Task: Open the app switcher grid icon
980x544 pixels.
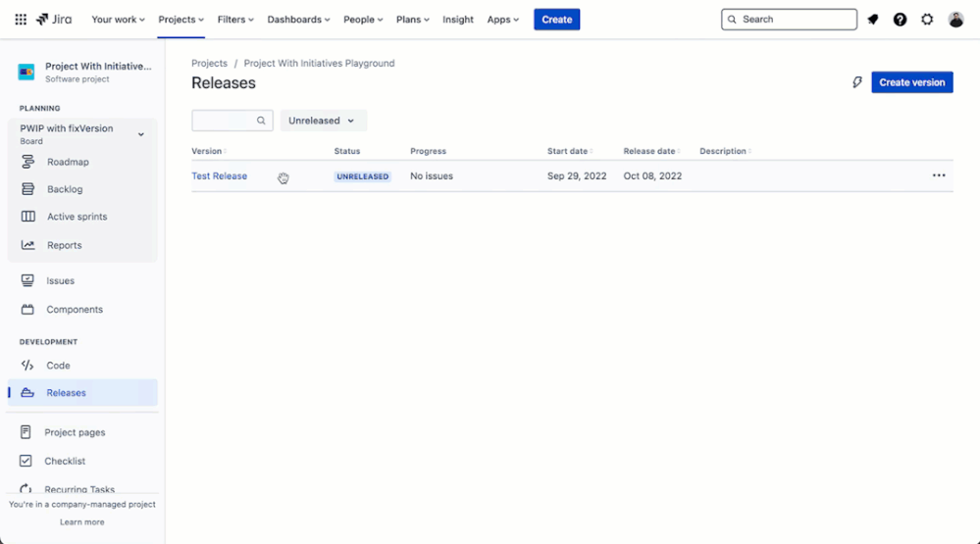Action: point(21,20)
